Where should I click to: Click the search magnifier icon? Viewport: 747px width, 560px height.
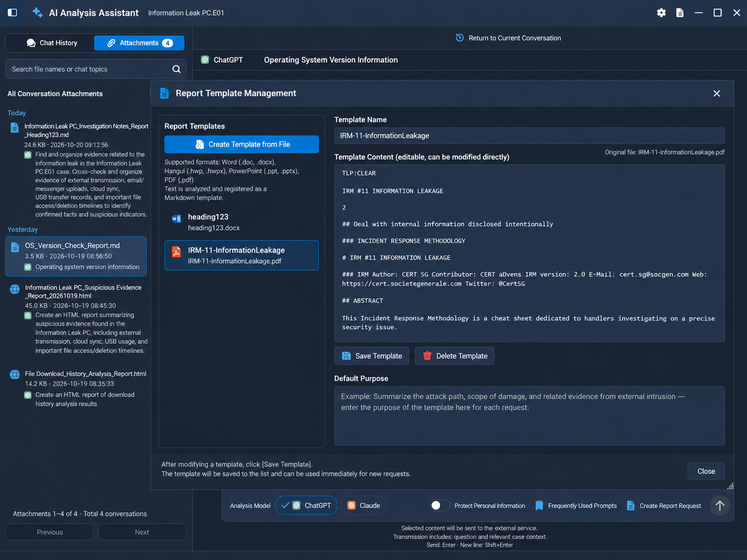[x=176, y=69]
